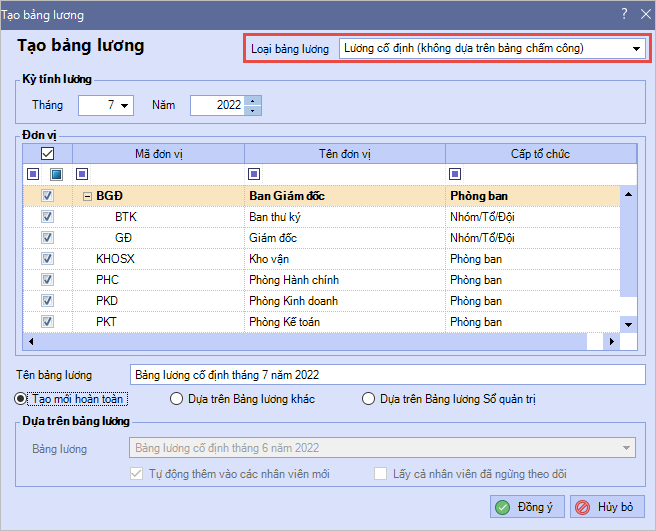
Task: Open help with the question mark icon
Action: tap(624, 14)
